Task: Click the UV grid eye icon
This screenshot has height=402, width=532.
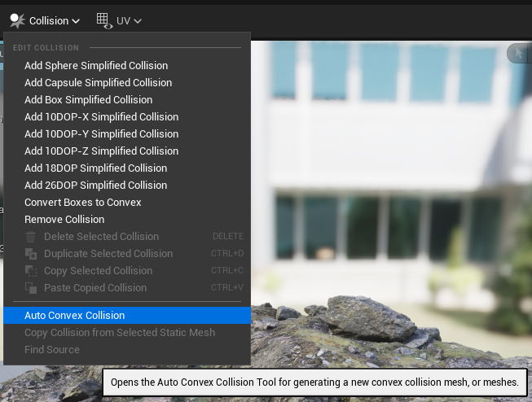Action: [104, 21]
